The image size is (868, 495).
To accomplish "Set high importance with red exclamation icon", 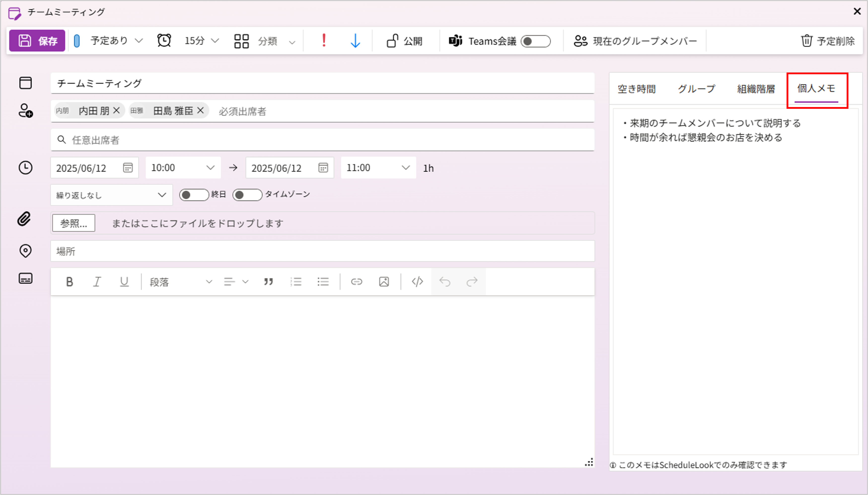I will click(x=324, y=40).
